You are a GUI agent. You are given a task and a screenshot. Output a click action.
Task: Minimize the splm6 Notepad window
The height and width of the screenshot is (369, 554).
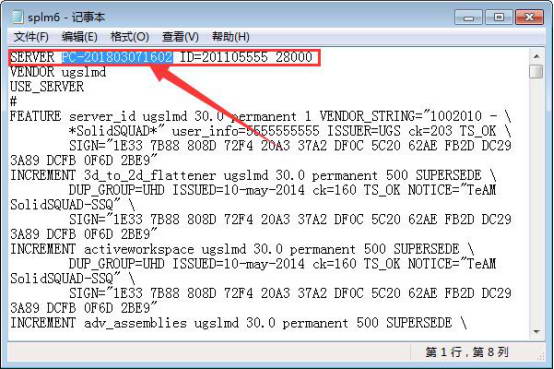[468, 17]
